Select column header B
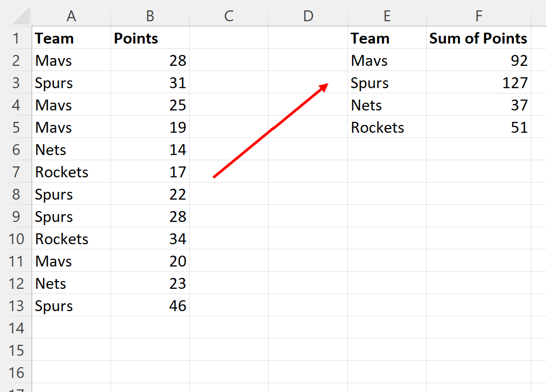The image size is (546, 392). click(150, 16)
